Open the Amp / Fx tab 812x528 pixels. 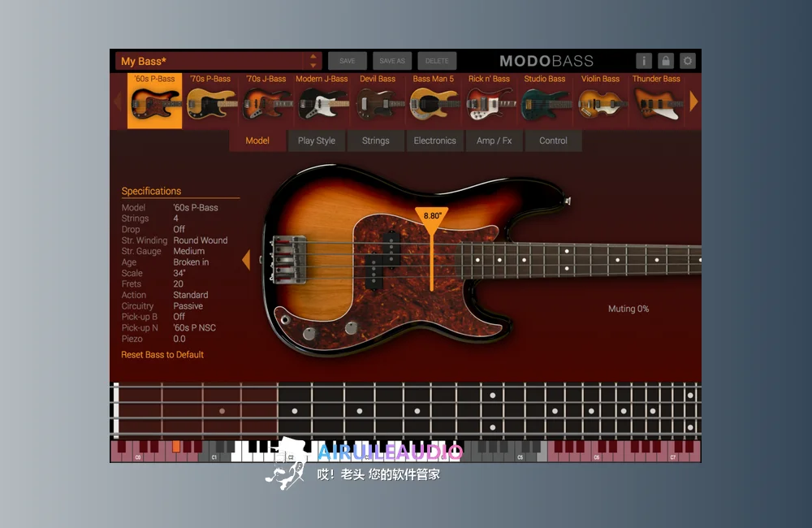(494, 141)
